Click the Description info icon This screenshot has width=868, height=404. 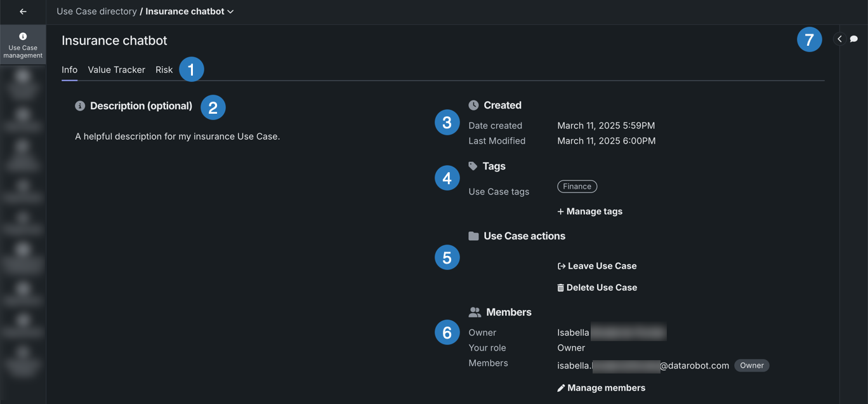coord(80,106)
